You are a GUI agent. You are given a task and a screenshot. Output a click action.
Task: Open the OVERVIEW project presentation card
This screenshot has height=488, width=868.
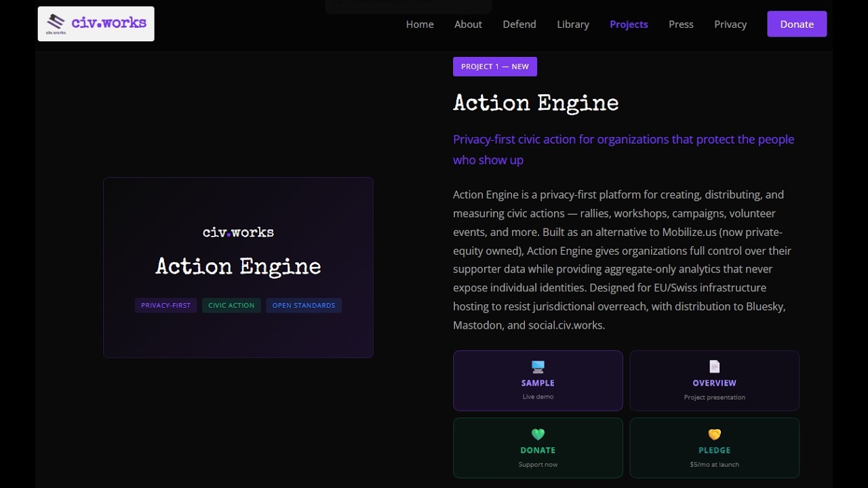tap(714, 380)
